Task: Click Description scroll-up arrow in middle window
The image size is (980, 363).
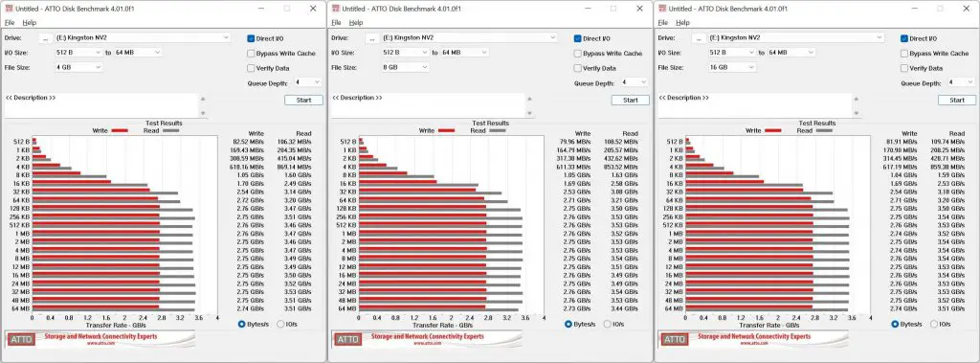Action: (x=530, y=99)
